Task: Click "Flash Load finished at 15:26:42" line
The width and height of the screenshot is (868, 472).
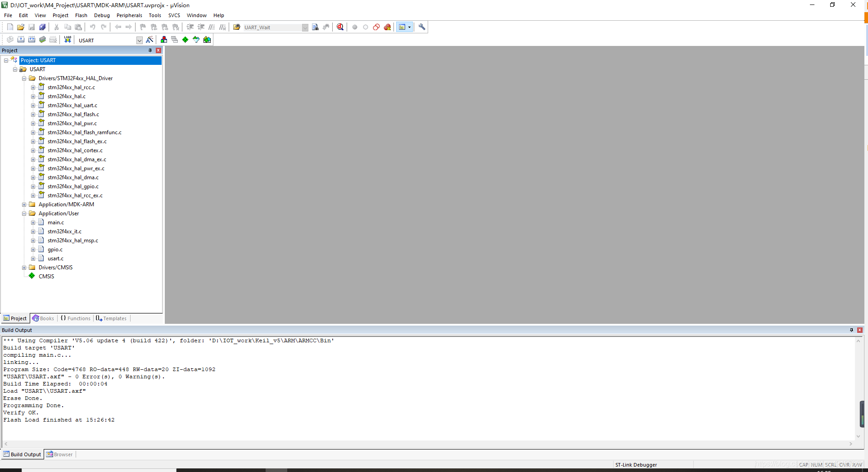Action: point(59,420)
